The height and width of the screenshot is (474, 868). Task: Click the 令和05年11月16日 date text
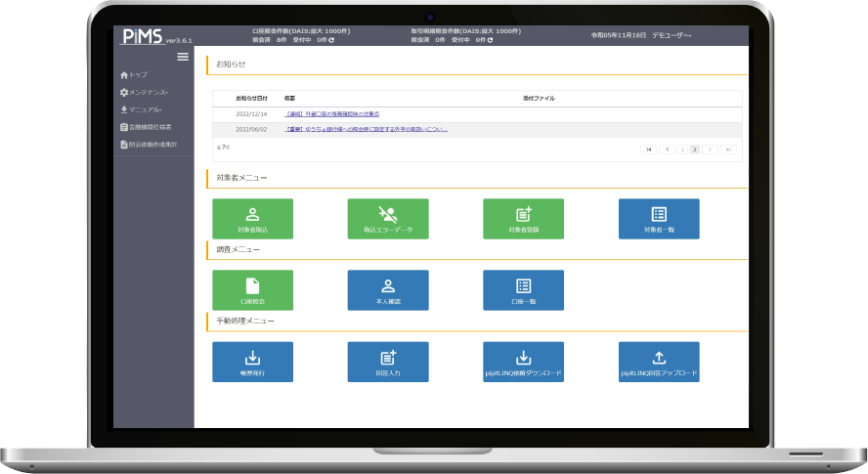[619, 35]
